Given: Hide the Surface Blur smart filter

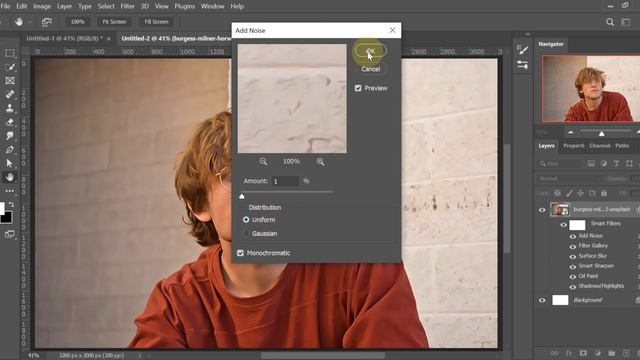Looking at the screenshot, I should click(573, 257).
